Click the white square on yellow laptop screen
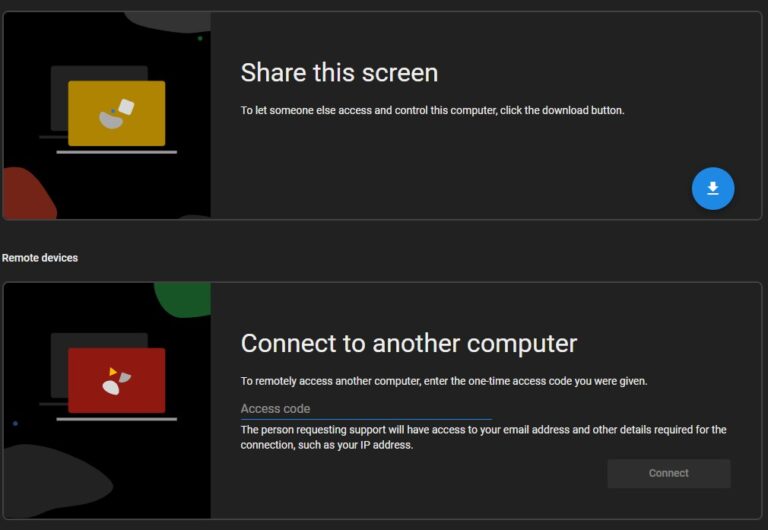This screenshot has height=530, width=768. click(x=126, y=107)
